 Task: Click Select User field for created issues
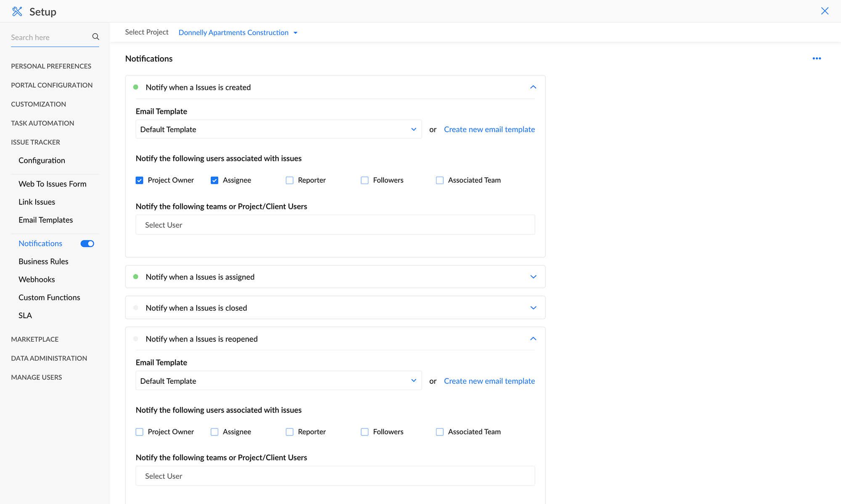[335, 225]
